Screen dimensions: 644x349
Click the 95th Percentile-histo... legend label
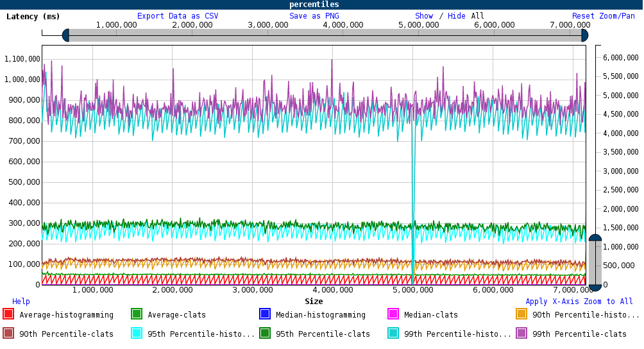201,334
